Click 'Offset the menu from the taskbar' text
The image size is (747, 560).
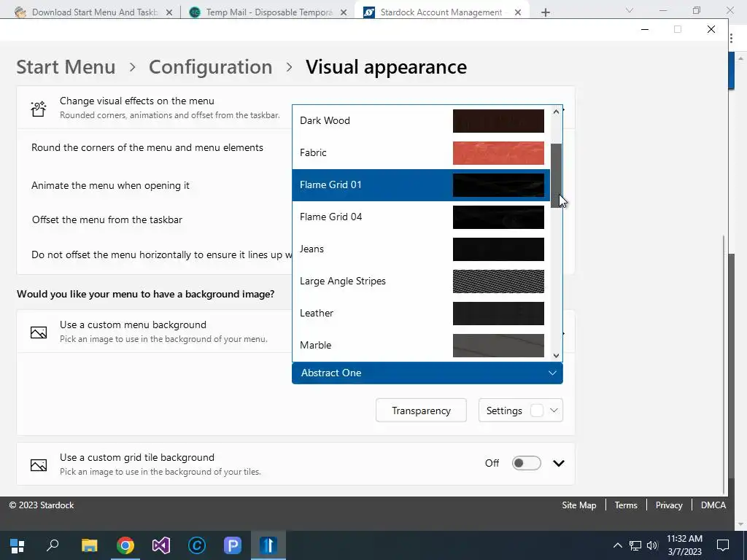(107, 219)
